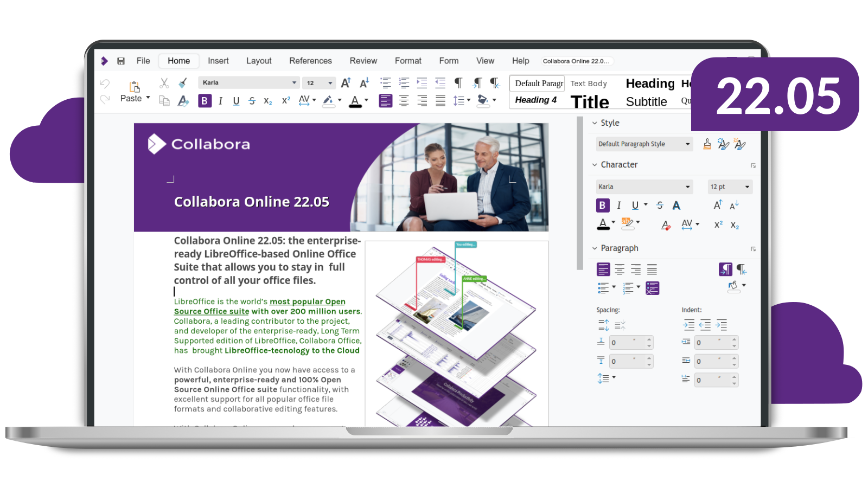Apply the Title paragraph style

click(x=590, y=102)
